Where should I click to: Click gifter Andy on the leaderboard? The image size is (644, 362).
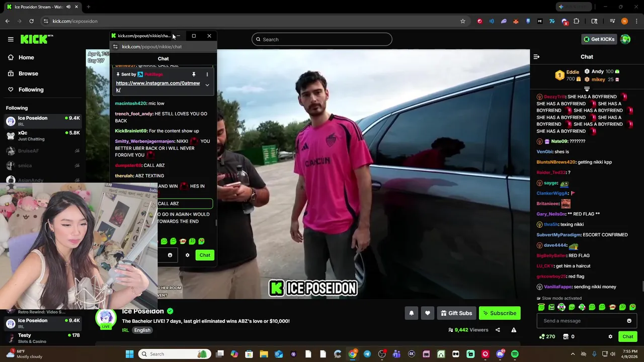coord(598,71)
